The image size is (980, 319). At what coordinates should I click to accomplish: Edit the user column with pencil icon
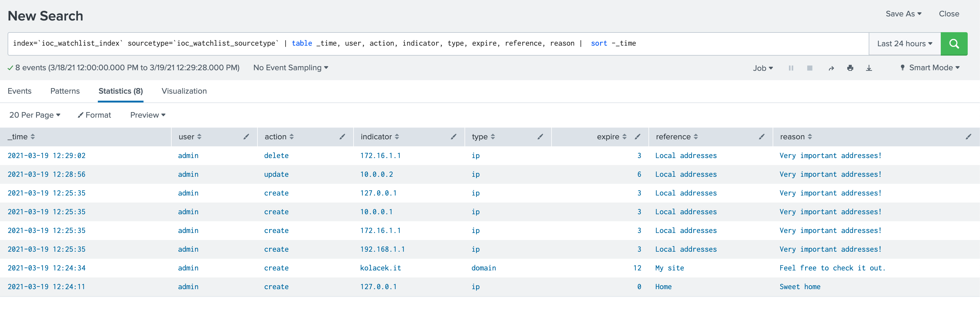(247, 136)
